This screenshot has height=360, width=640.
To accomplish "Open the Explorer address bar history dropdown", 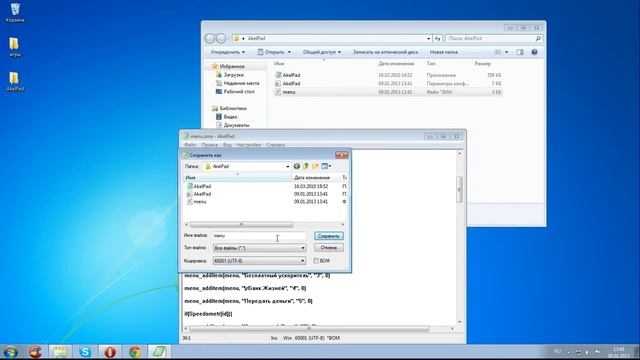I will 429,38.
